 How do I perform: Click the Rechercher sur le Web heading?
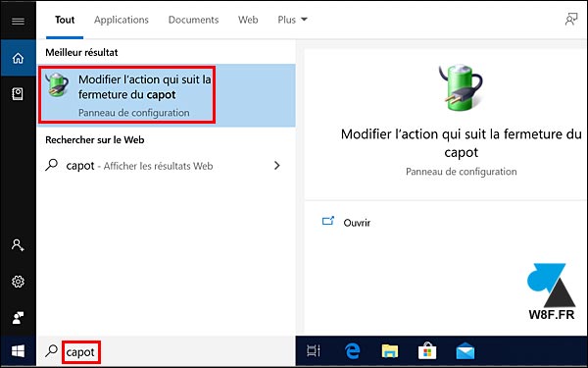click(x=95, y=139)
